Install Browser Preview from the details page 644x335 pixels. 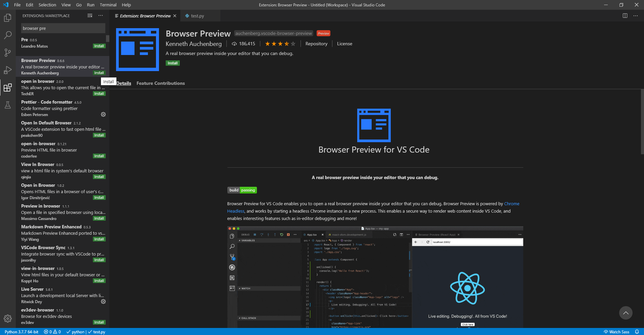[173, 63]
